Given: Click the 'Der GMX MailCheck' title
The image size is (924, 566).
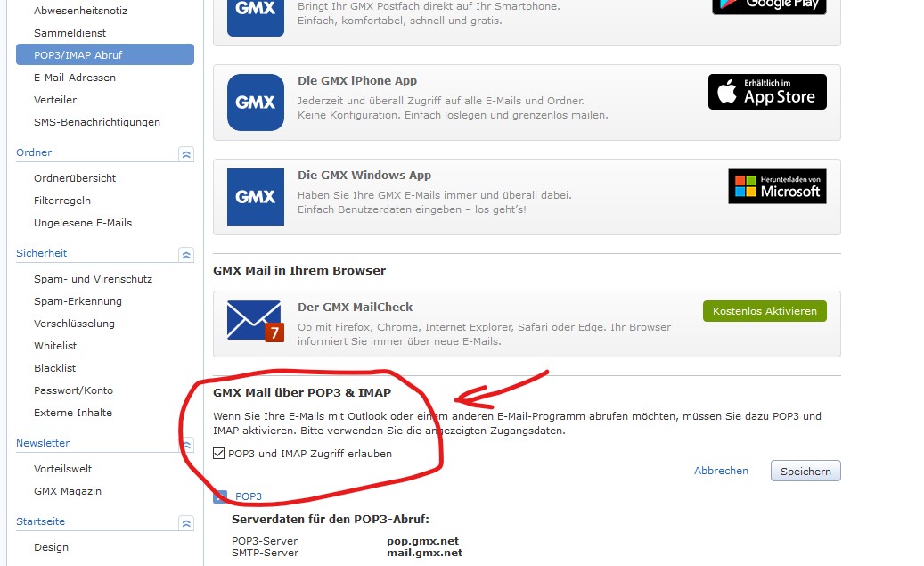Looking at the screenshot, I should pos(356,308).
